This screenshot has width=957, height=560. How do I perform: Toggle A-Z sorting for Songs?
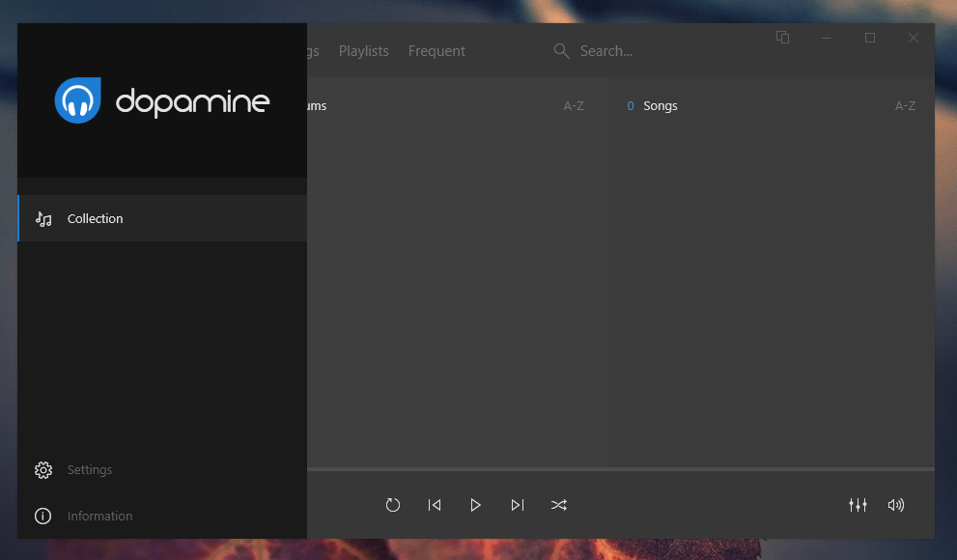pos(904,105)
